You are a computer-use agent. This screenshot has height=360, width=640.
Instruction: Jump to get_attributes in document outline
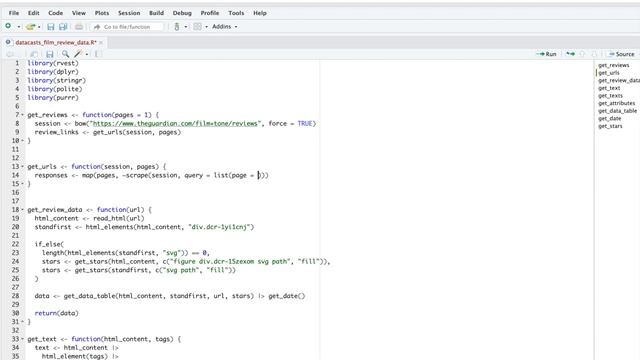tap(616, 103)
